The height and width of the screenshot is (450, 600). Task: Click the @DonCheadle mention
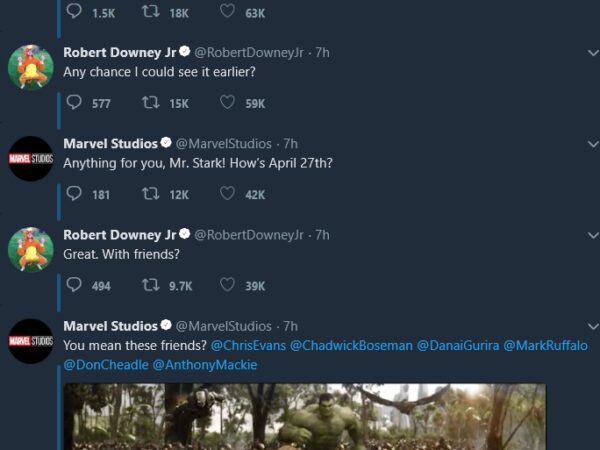click(x=105, y=365)
